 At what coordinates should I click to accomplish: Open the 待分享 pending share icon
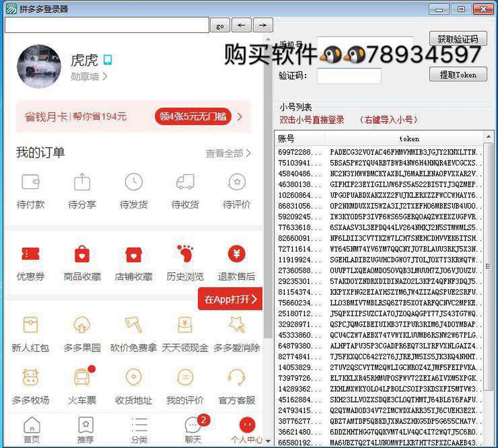click(x=82, y=182)
